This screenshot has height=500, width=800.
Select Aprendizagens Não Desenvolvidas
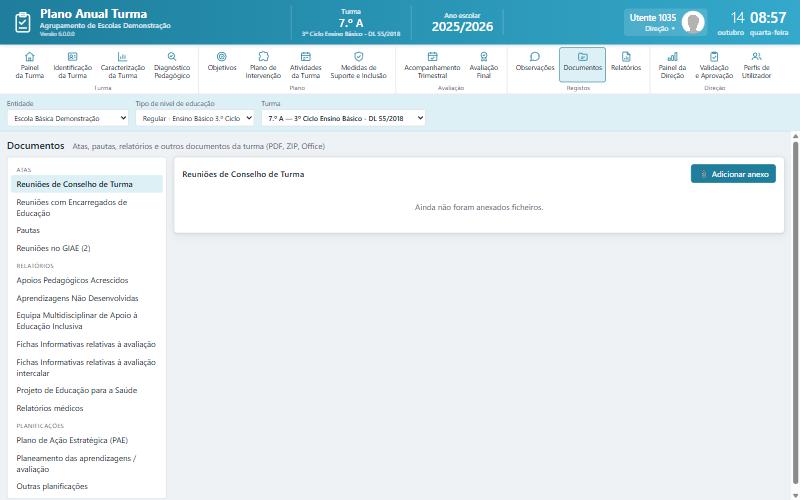87,298
